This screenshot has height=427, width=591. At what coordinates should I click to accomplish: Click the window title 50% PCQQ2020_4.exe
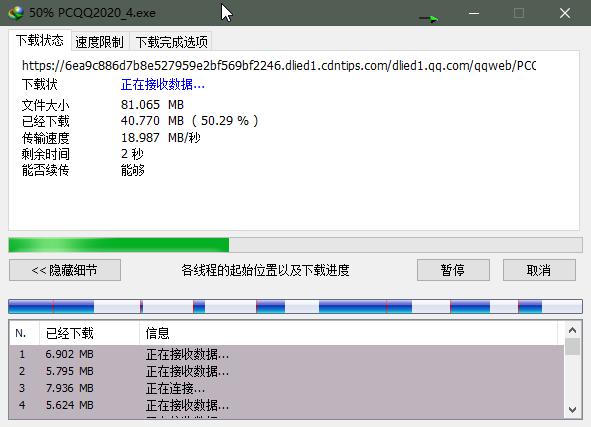click(x=92, y=13)
